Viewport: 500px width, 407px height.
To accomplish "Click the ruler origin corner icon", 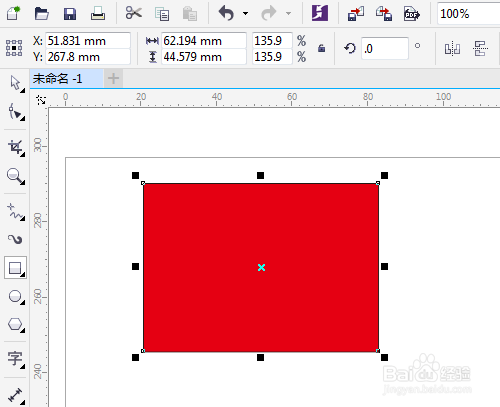I will point(41,100).
